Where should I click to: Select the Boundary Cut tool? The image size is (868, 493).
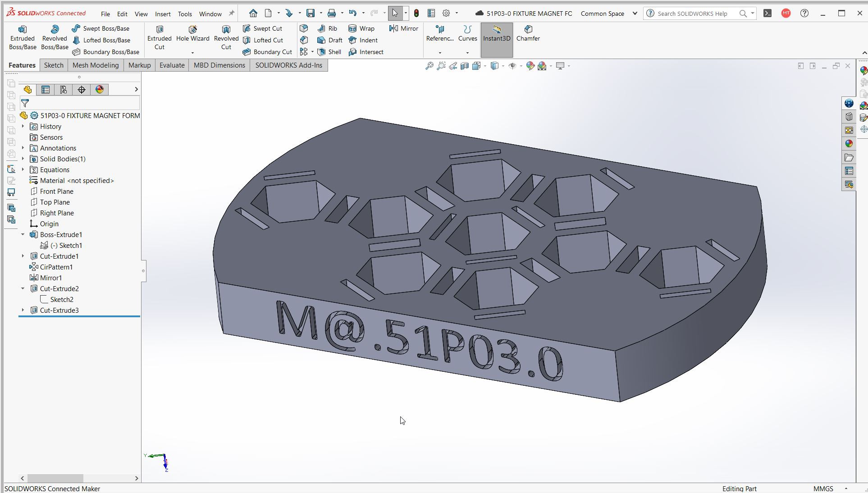[267, 52]
